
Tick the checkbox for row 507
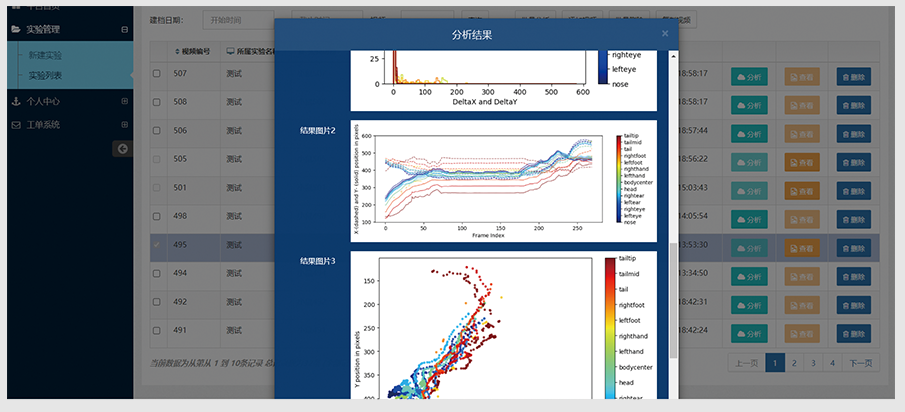[x=156, y=74]
